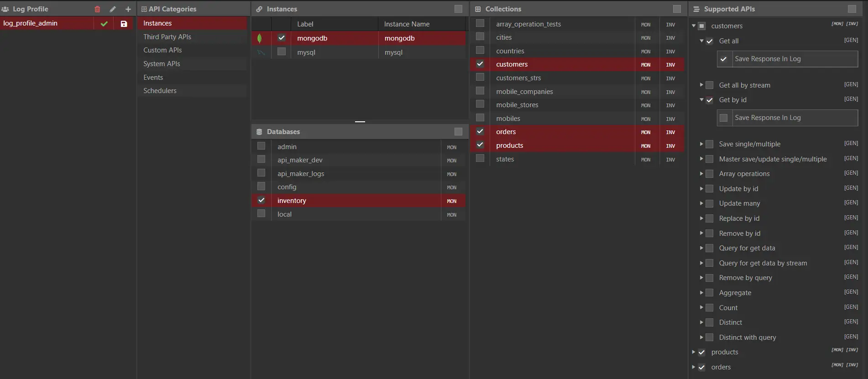Click the MongoDB leaf icon in the mongodb row

[260, 38]
